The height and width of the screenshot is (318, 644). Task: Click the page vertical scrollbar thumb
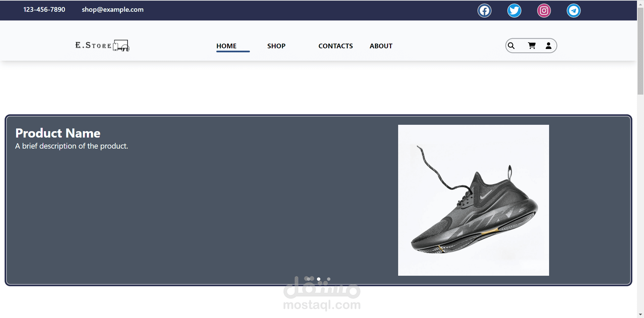(640, 50)
